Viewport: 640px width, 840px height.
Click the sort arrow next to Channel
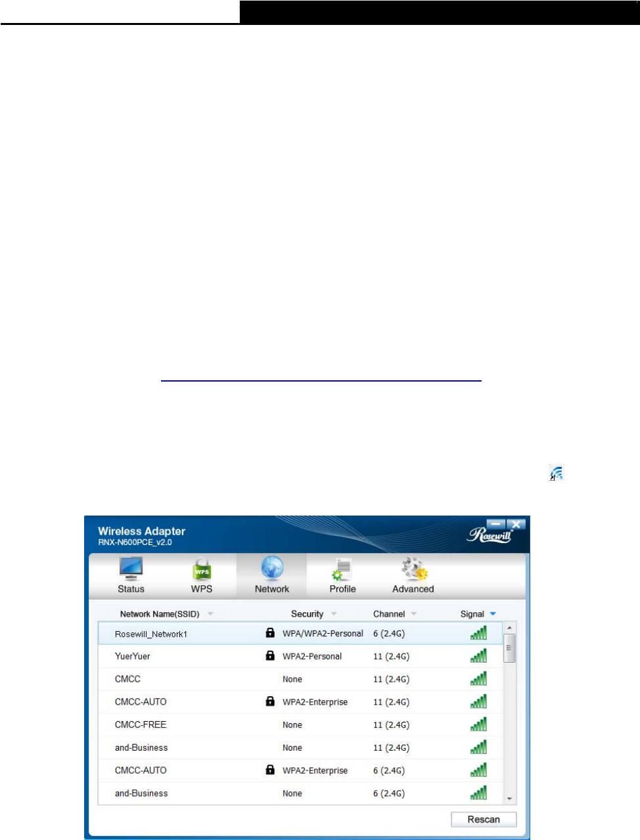(414, 614)
